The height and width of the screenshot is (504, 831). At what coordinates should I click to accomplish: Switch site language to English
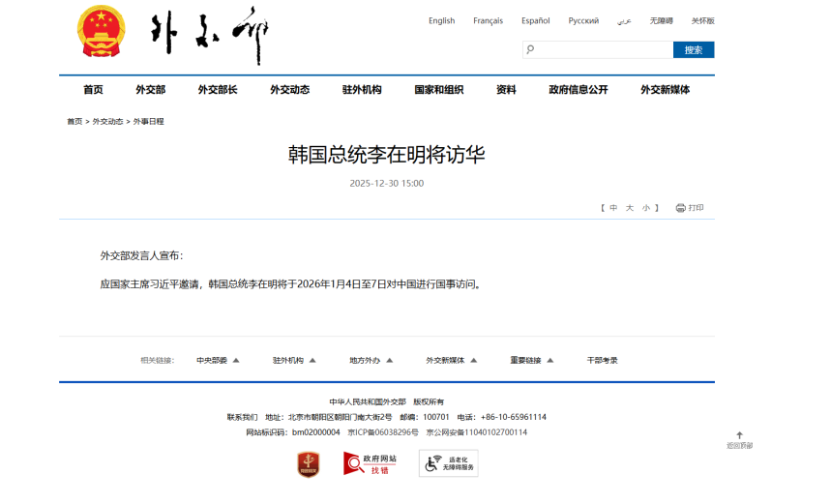click(441, 20)
